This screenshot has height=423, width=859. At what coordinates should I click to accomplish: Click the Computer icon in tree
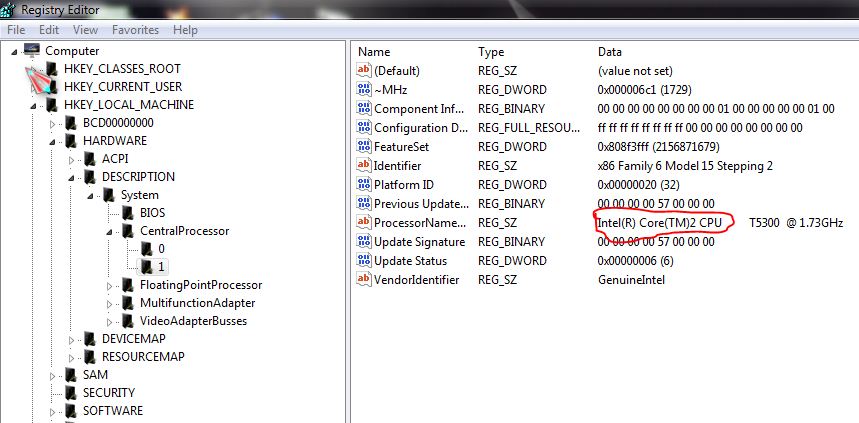pos(32,50)
